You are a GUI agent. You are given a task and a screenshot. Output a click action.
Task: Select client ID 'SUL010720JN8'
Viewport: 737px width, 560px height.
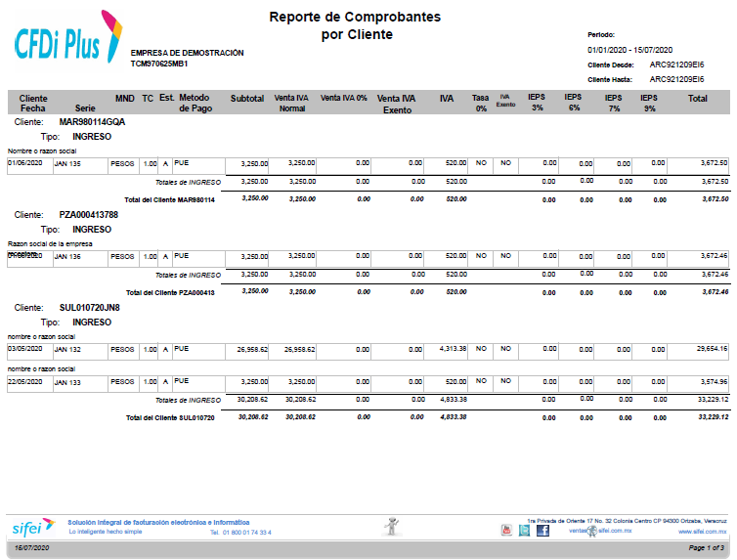(89, 308)
